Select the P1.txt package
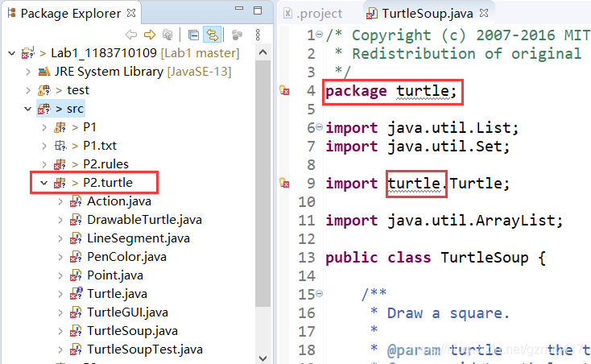The height and width of the screenshot is (364, 591). (85, 146)
